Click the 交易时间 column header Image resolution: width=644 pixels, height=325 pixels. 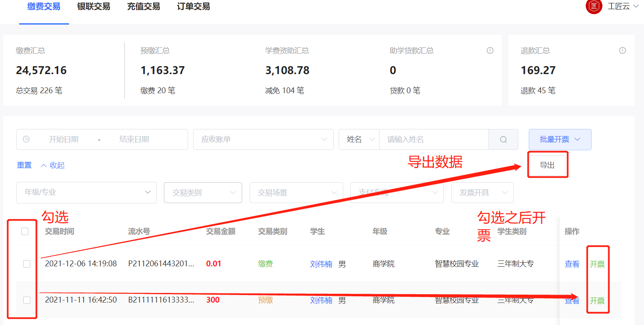59,231
